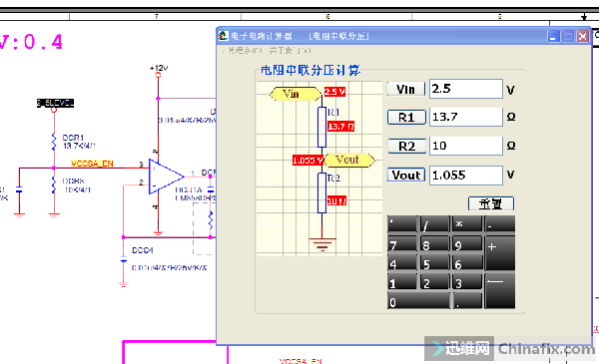Screen dimensions: 599x364
Task: Tap the small minus key in keypad top row
Action: click(500, 224)
